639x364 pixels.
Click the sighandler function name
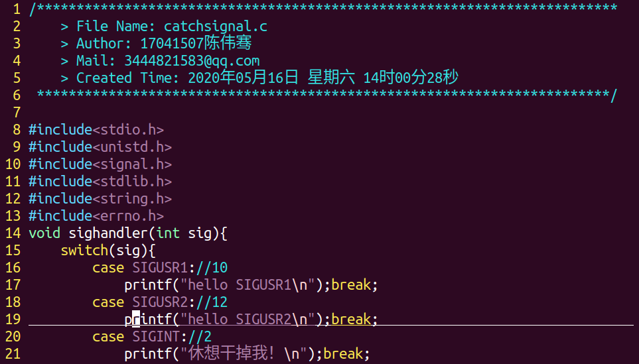point(108,233)
